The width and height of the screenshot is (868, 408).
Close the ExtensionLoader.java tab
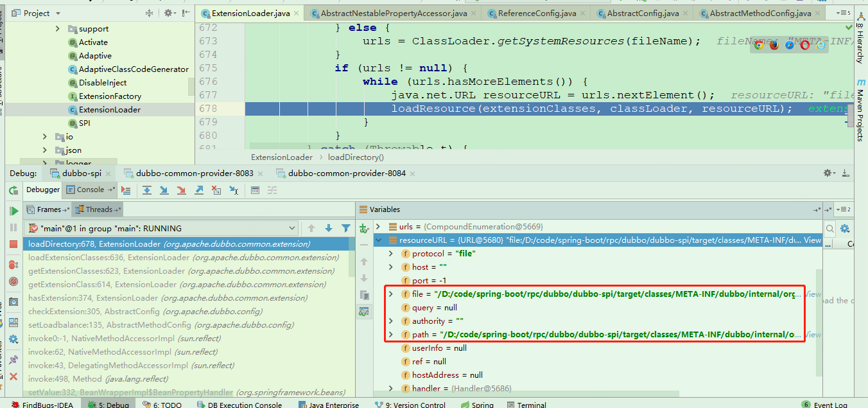pos(297,13)
